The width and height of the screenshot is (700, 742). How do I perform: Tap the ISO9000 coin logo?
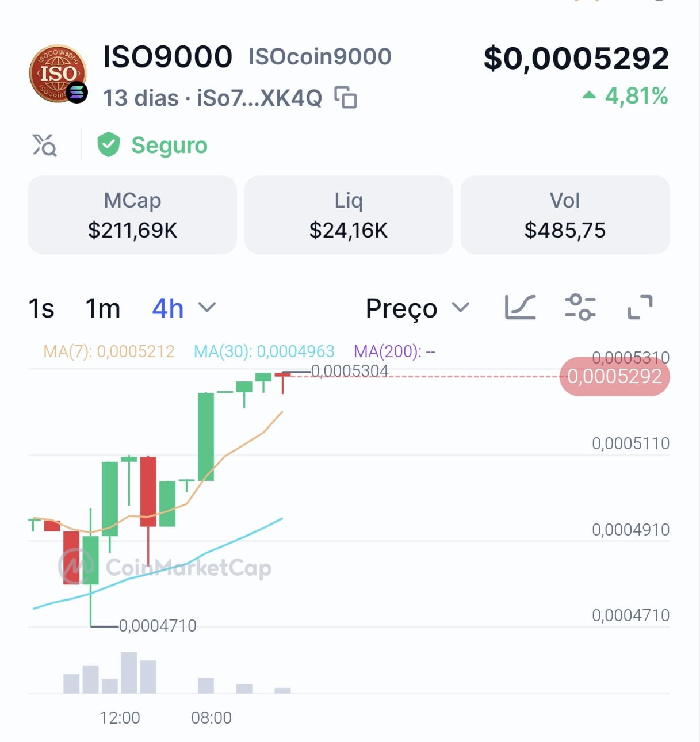pos(58,74)
